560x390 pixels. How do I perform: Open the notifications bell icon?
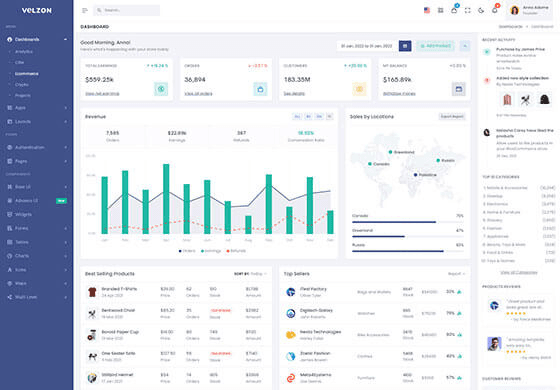coord(495,10)
